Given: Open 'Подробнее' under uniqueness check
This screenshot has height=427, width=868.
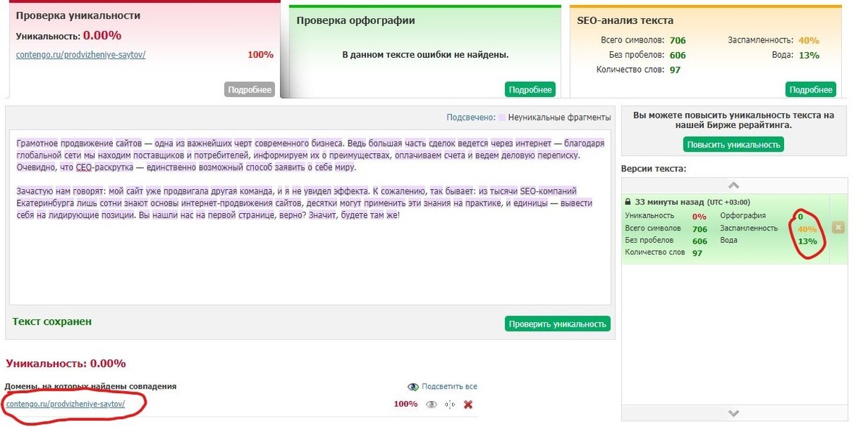Looking at the screenshot, I should coord(250,90).
